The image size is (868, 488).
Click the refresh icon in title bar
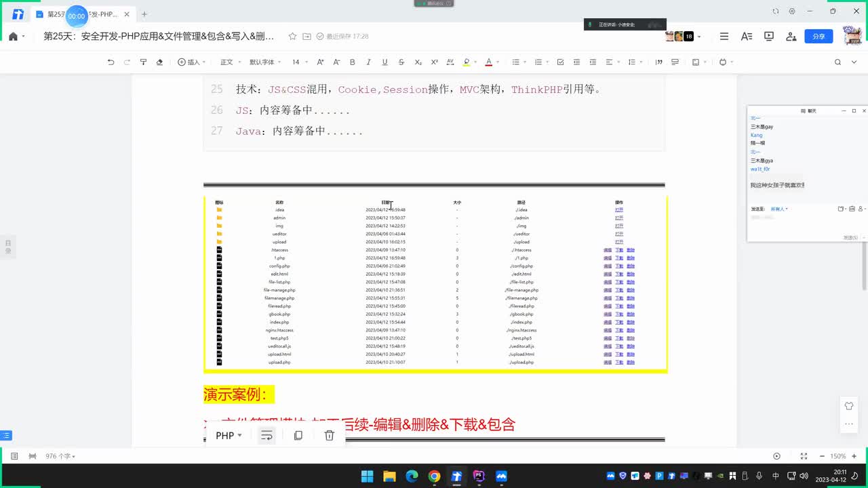tap(776, 12)
